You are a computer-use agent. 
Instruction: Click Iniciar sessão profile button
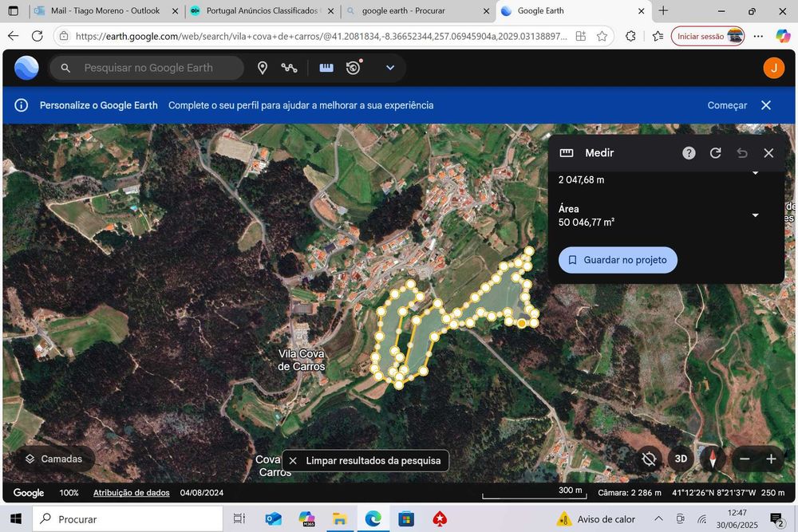[708, 36]
